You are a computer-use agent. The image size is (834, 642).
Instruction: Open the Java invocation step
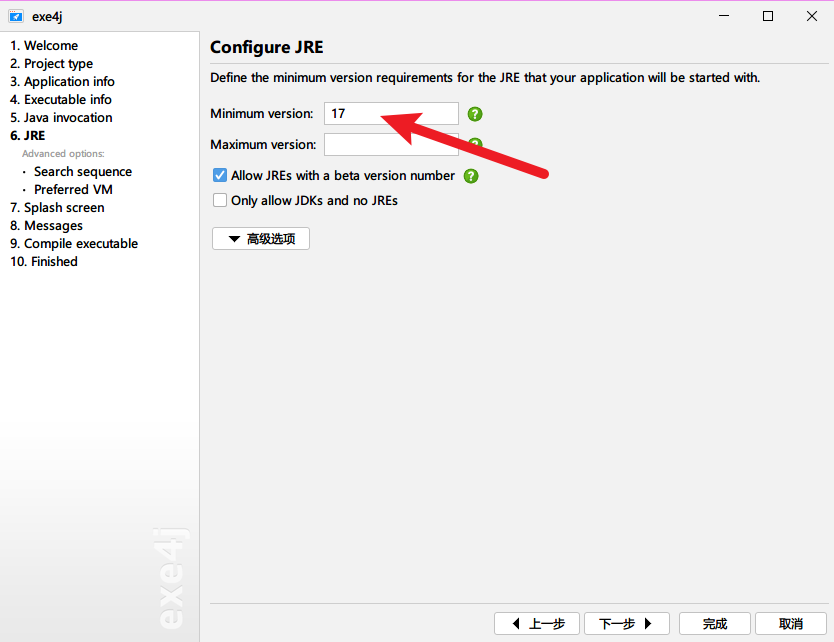pyautogui.click(x=61, y=118)
